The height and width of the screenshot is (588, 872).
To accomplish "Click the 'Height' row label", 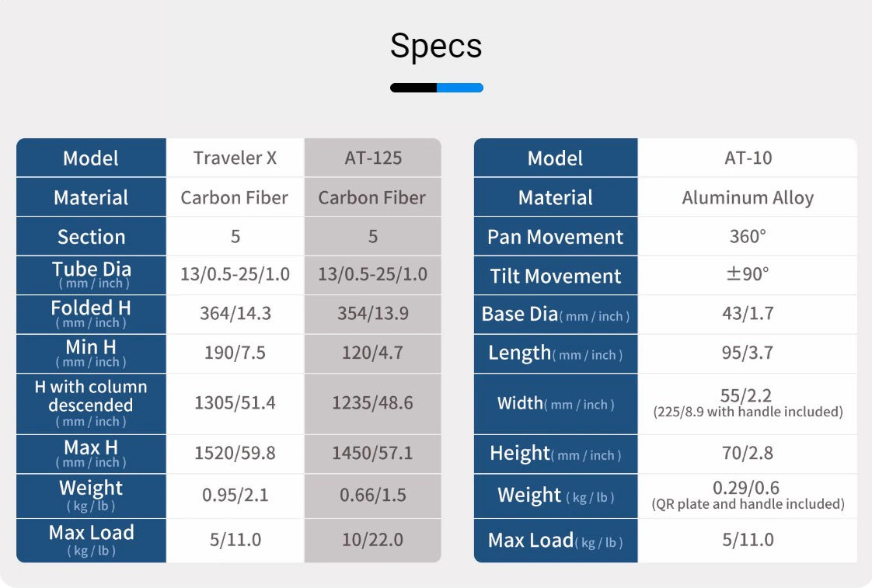I will coord(556,454).
